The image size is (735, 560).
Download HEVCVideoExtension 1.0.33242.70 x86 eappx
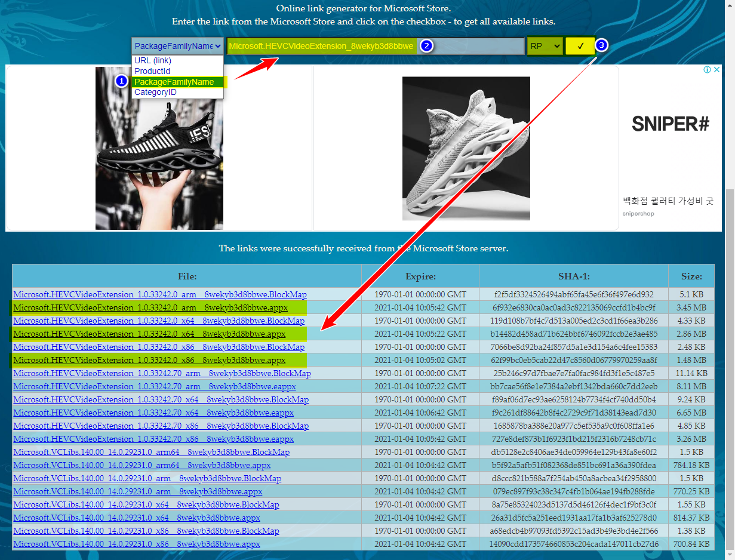[x=153, y=439]
